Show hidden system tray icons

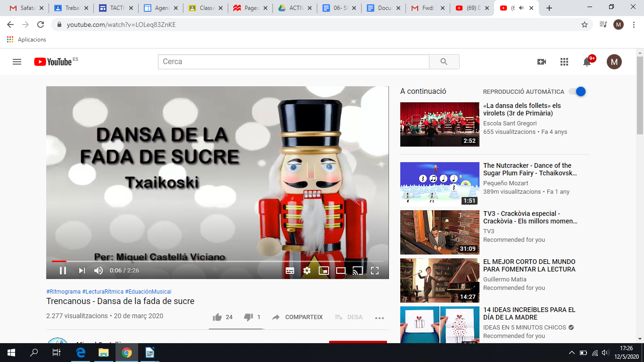pyautogui.click(x=572, y=353)
